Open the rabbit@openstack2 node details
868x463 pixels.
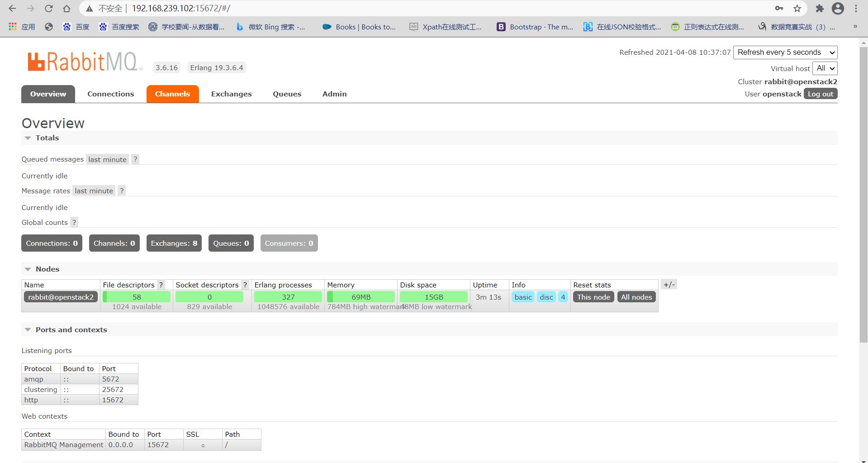click(x=61, y=297)
